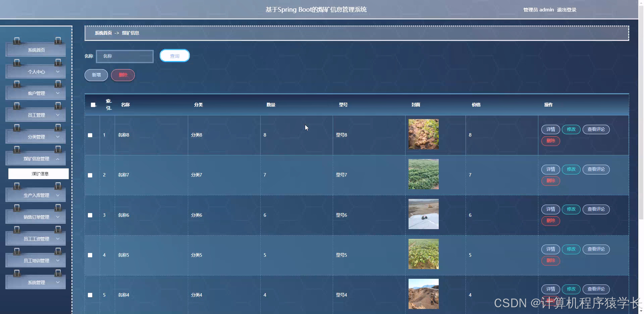Click 删除 for row 名称8
Viewport: 644px width, 314px height.
click(551, 141)
